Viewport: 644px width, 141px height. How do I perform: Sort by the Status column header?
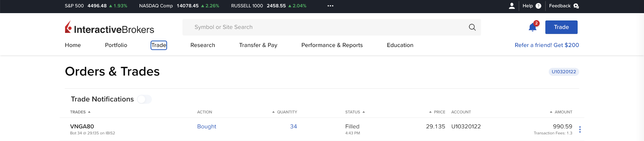(355, 112)
